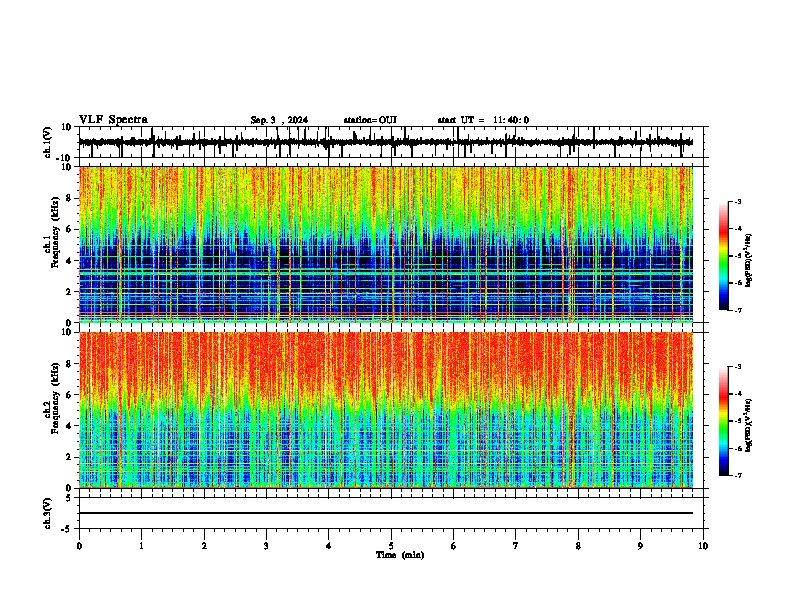The image size is (792, 612).
Task: Select the start UT time "11:40: 0"
Action: pyautogui.click(x=511, y=120)
